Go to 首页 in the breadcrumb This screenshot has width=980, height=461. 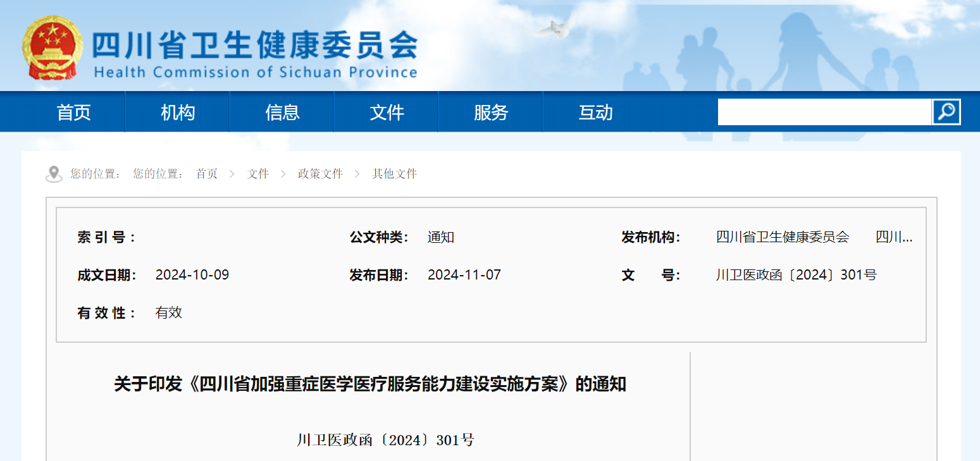pyautogui.click(x=207, y=174)
